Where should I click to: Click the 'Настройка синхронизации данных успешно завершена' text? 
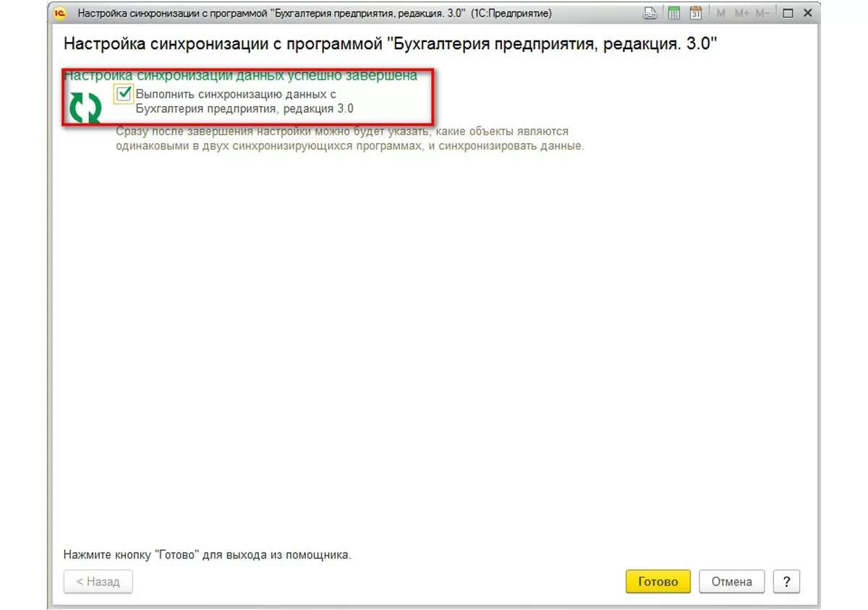pyautogui.click(x=241, y=75)
